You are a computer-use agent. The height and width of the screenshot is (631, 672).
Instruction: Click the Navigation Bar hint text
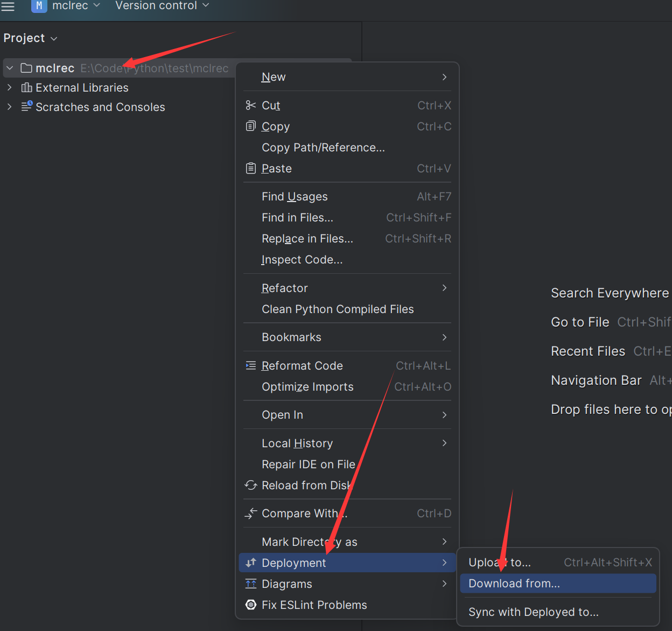tap(596, 380)
